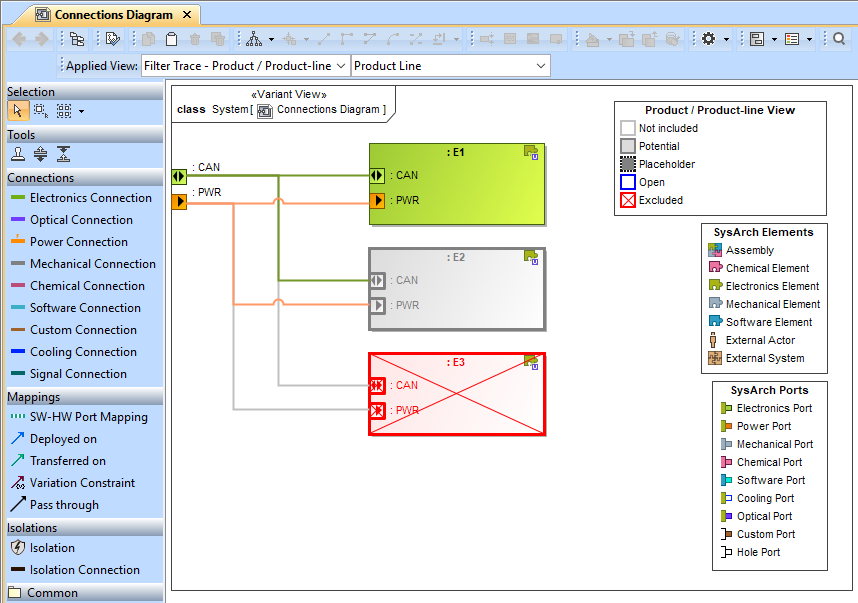Click the zoom magnifier icon in toolbar
The height and width of the screenshot is (603, 858).
(839, 39)
